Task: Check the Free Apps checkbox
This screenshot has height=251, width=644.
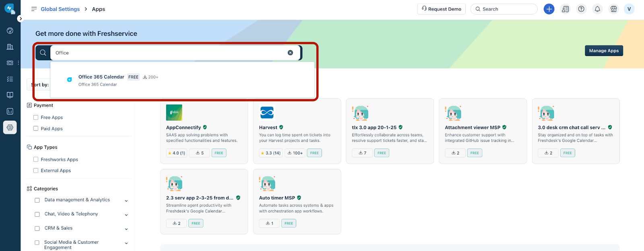Action: point(36,117)
